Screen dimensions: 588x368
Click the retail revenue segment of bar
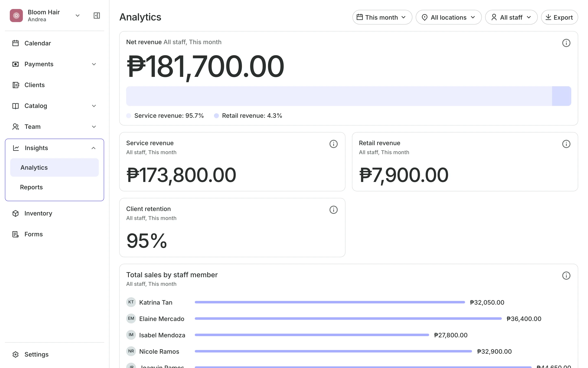tap(561, 96)
